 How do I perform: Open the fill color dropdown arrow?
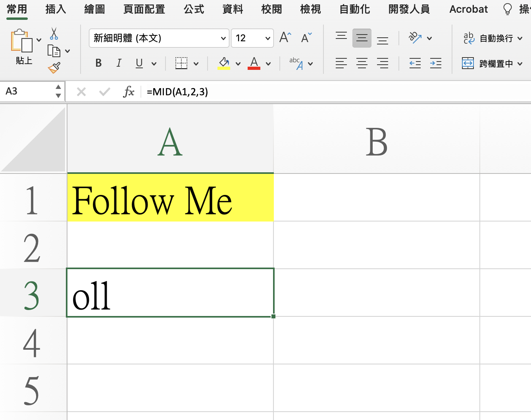click(238, 64)
